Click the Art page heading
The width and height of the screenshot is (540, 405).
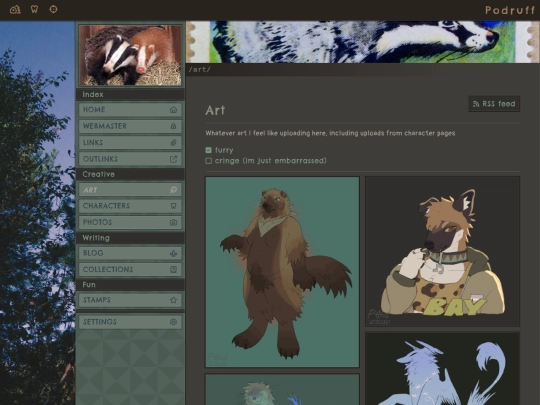pos(215,110)
